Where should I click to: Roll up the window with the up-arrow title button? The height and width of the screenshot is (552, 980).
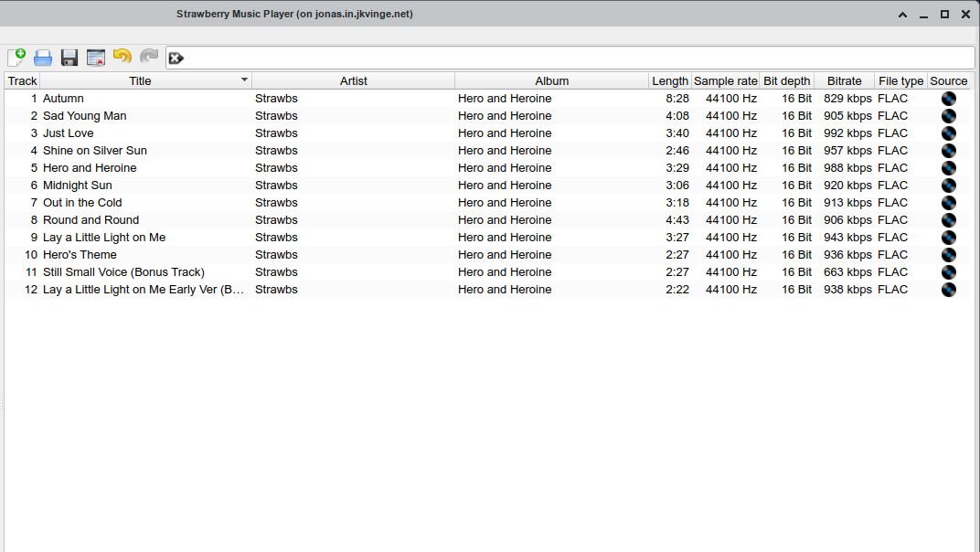coord(902,15)
